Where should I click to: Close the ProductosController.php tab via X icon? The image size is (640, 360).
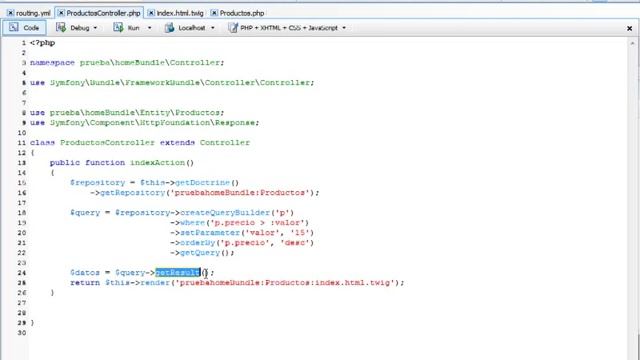(61, 13)
